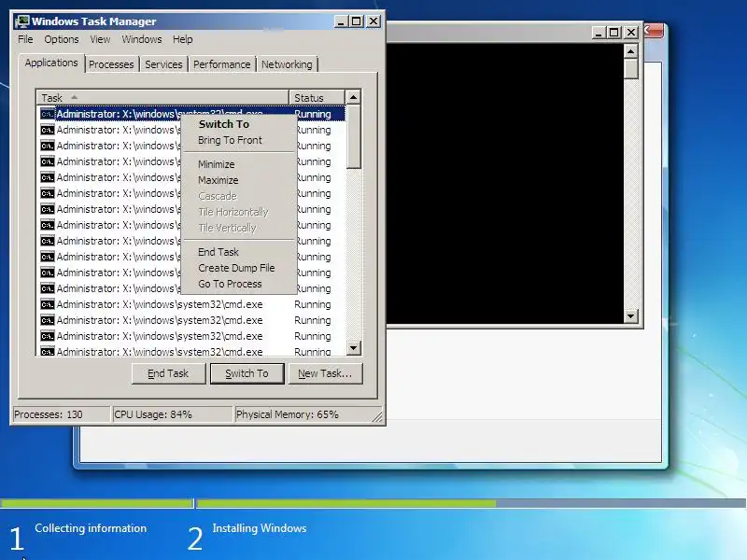Click inside the black cmd console area
Viewport: 747px width, 560px height.
505,183
